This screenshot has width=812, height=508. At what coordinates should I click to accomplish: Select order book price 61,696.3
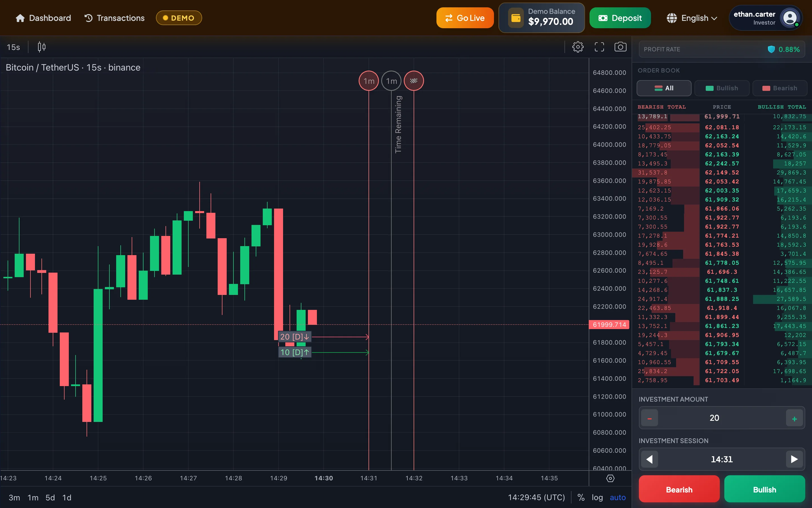[722, 272]
